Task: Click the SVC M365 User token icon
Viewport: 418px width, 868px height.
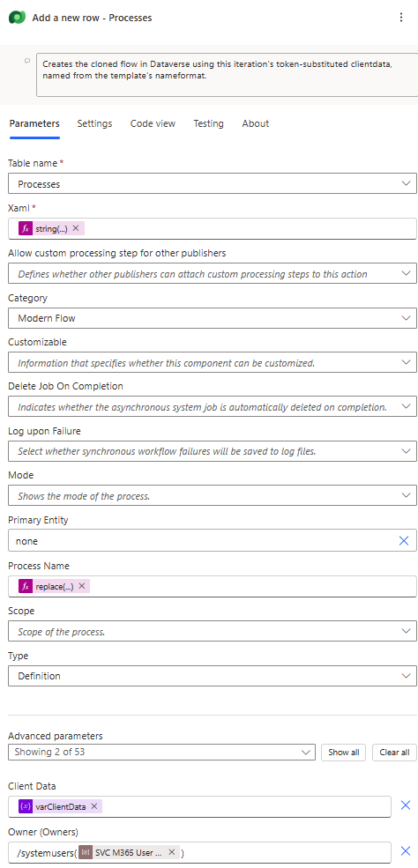Action: [86, 852]
